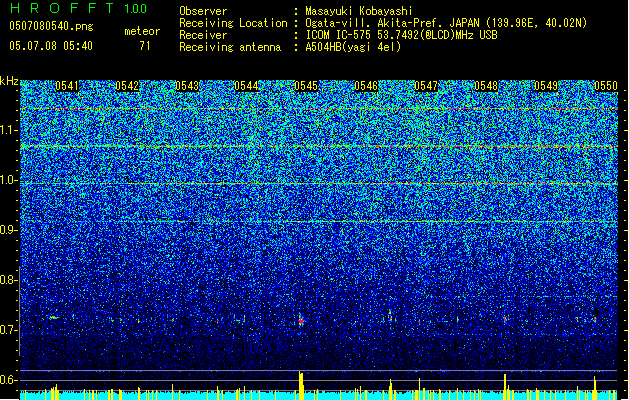Image resolution: width=629 pixels, height=400 pixels.
Task: Click the 0.9 kHz axis tick label
Action: pyautogui.click(x=8, y=230)
